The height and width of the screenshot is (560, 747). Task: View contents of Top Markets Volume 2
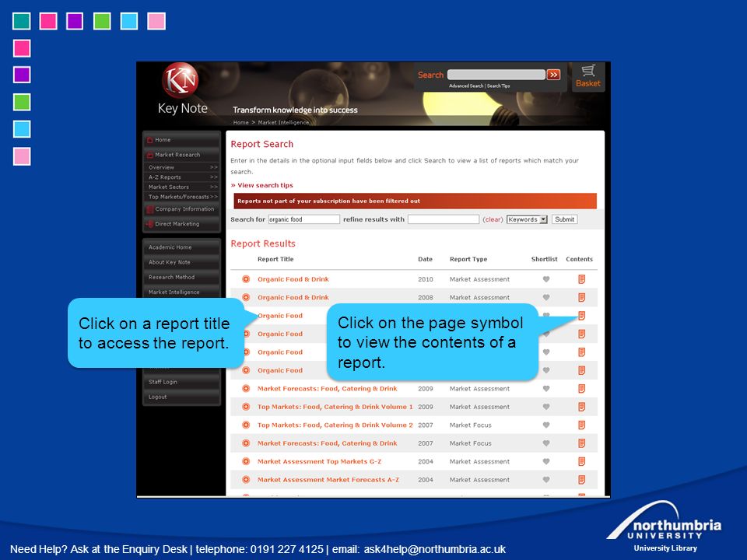[x=582, y=425]
